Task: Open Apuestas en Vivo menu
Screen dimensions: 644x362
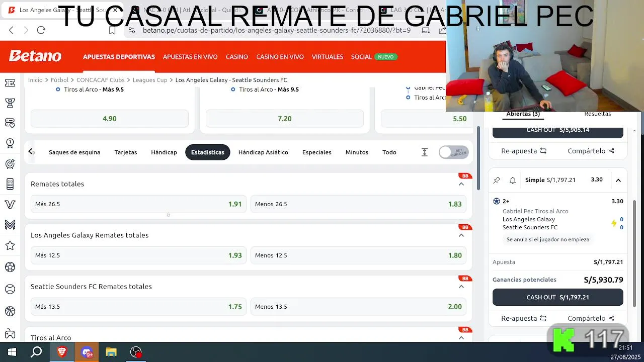Action: 190,57
